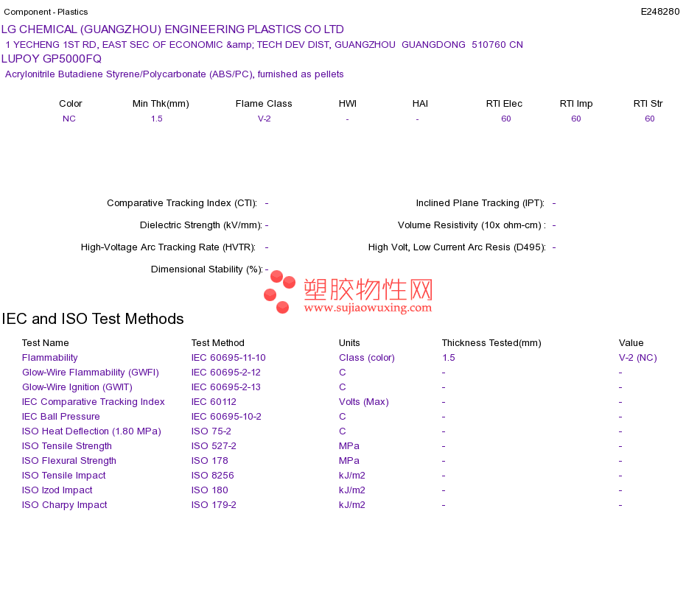Click the NC color value

click(x=69, y=119)
